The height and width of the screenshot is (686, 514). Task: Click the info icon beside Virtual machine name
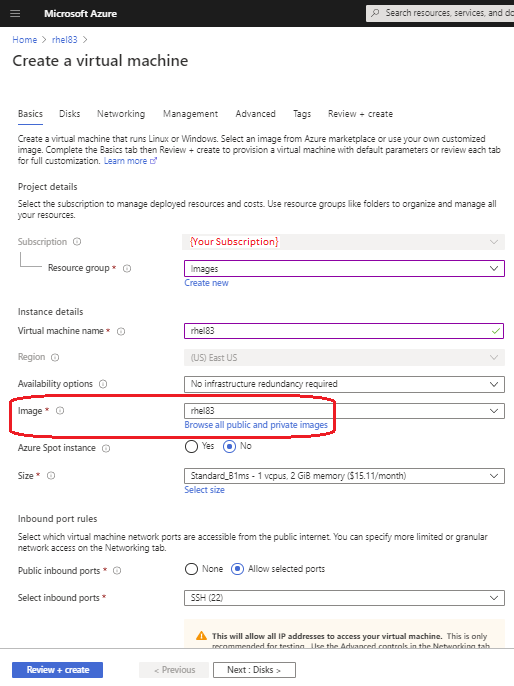[x=121, y=331]
